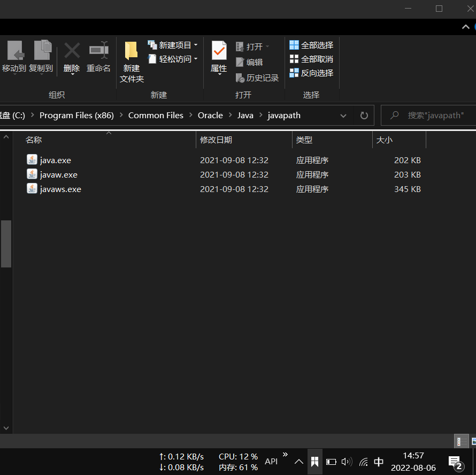Click the 345 KB size cell
The height and width of the screenshot is (475, 476).
(x=408, y=189)
